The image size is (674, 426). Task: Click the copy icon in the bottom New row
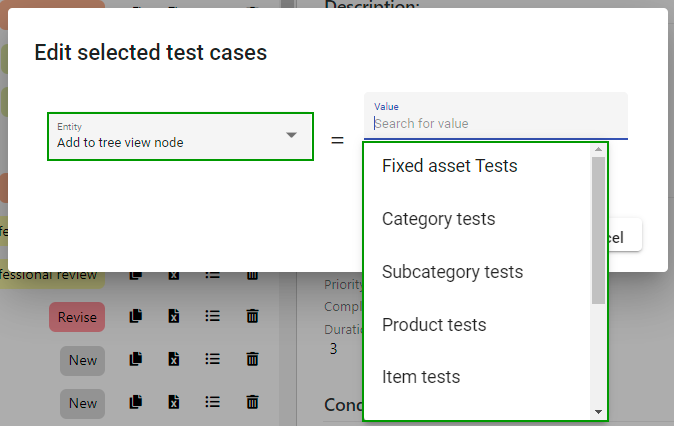tap(136, 403)
